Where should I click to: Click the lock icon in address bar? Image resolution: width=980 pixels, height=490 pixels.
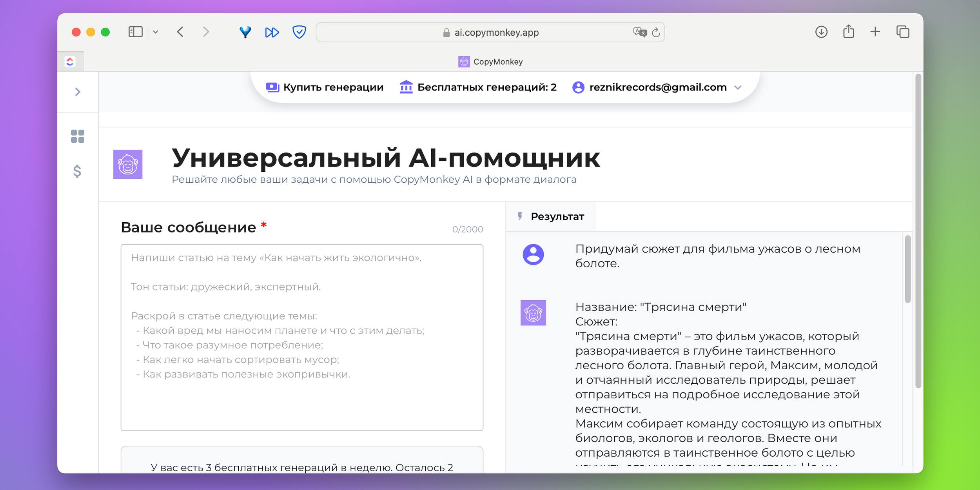coord(446,33)
